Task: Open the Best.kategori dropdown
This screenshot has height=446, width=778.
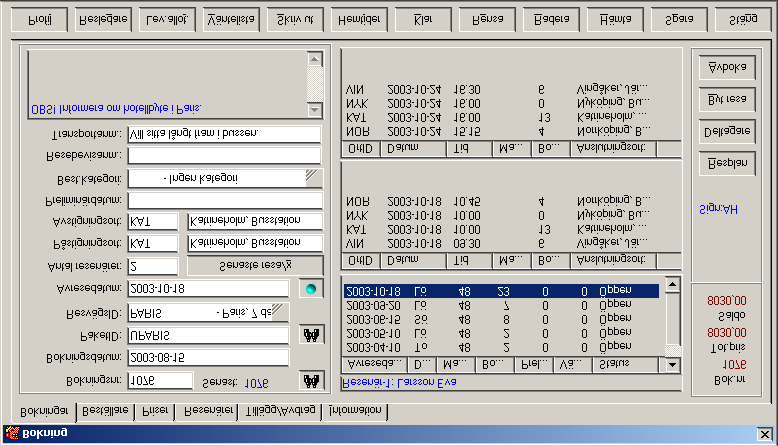Action: point(313,178)
